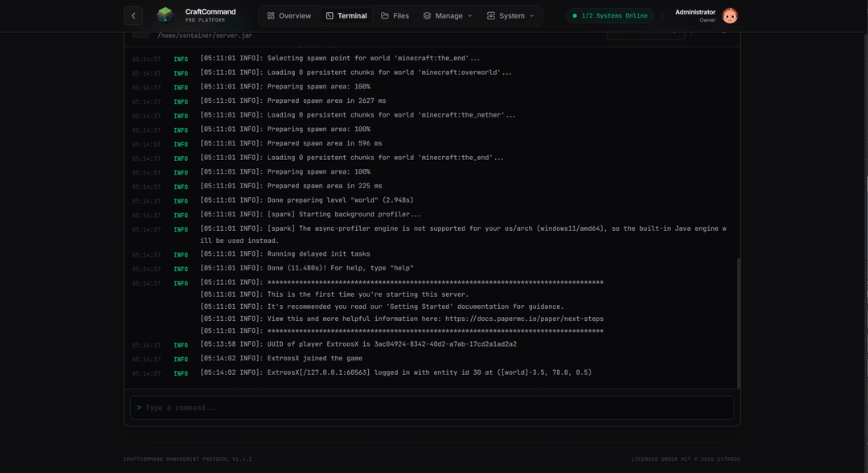Focus the Type a command input

coord(432,408)
